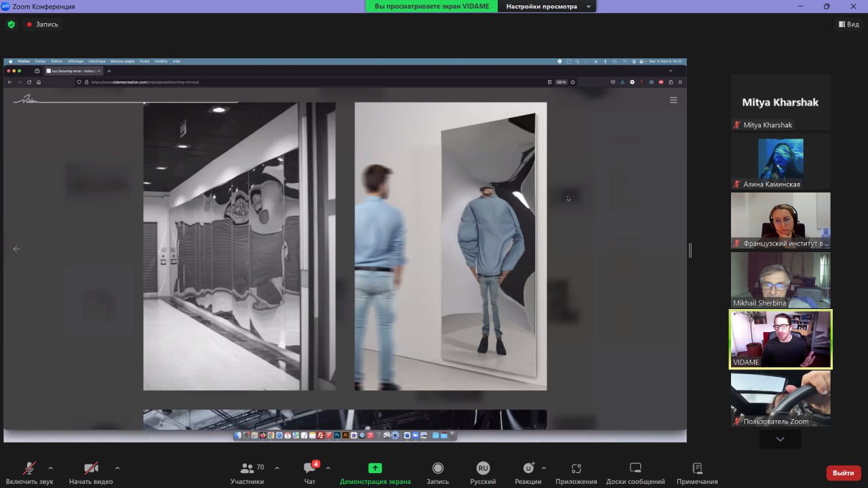Image resolution: width=868 pixels, height=488 pixels.
Task: Click the green encryption shield icon
Action: pyautogui.click(x=11, y=24)
